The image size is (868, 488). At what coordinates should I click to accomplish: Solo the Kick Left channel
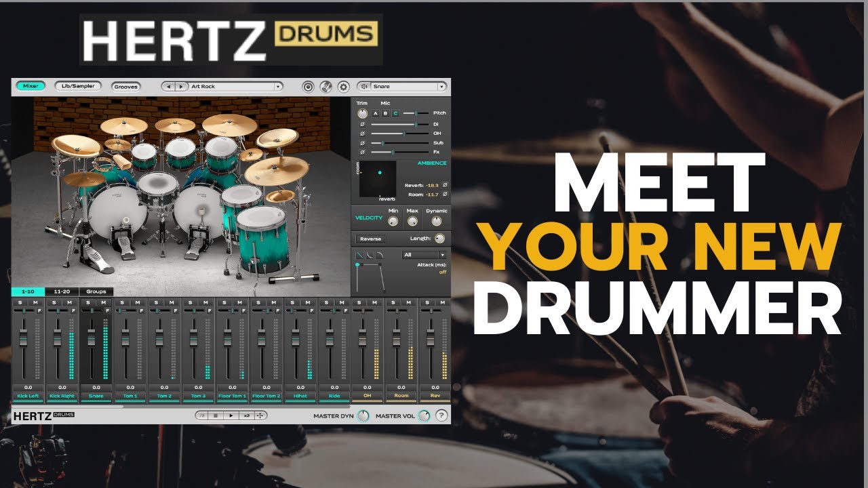tap(20, 302)
